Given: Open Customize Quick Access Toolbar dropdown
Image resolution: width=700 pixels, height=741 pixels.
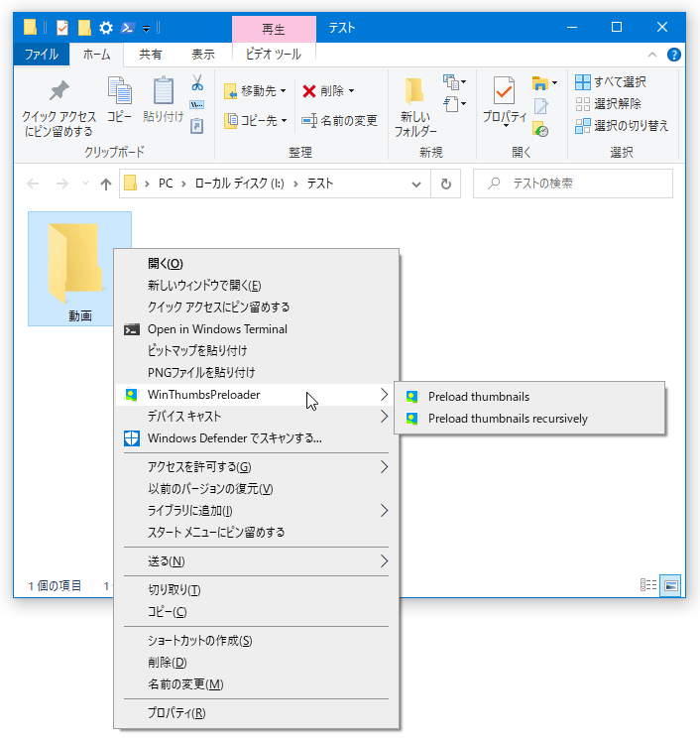Looking at the screenshot, I should pyautogui.click(x=147, y=30).
